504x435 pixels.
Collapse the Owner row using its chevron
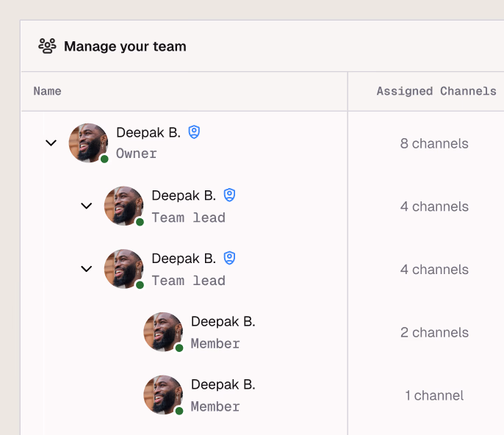[51, 143]
